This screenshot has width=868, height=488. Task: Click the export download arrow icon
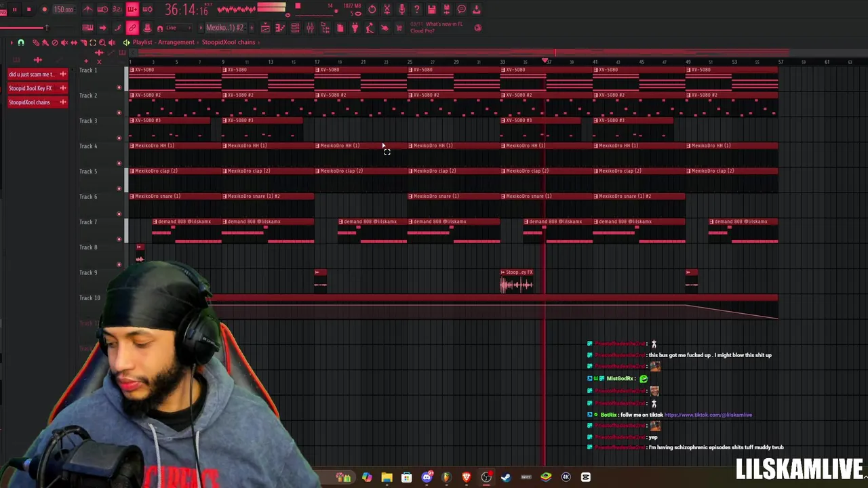coord(476,9)
